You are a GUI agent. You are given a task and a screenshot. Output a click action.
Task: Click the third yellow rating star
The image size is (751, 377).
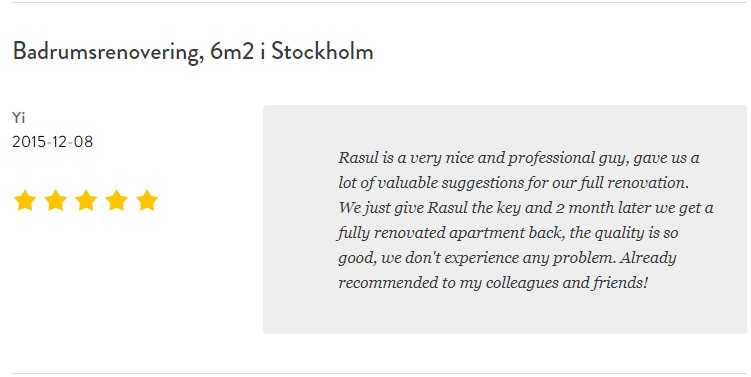click(86, 200)
